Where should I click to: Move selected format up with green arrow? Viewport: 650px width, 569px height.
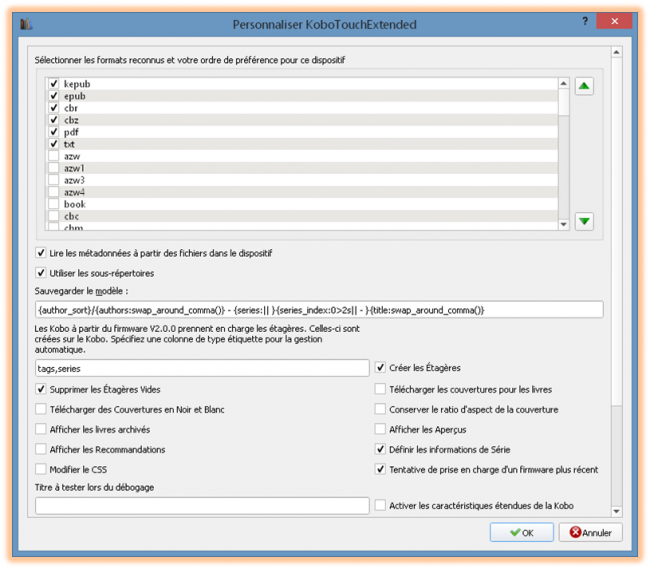(x=584, y=86)
